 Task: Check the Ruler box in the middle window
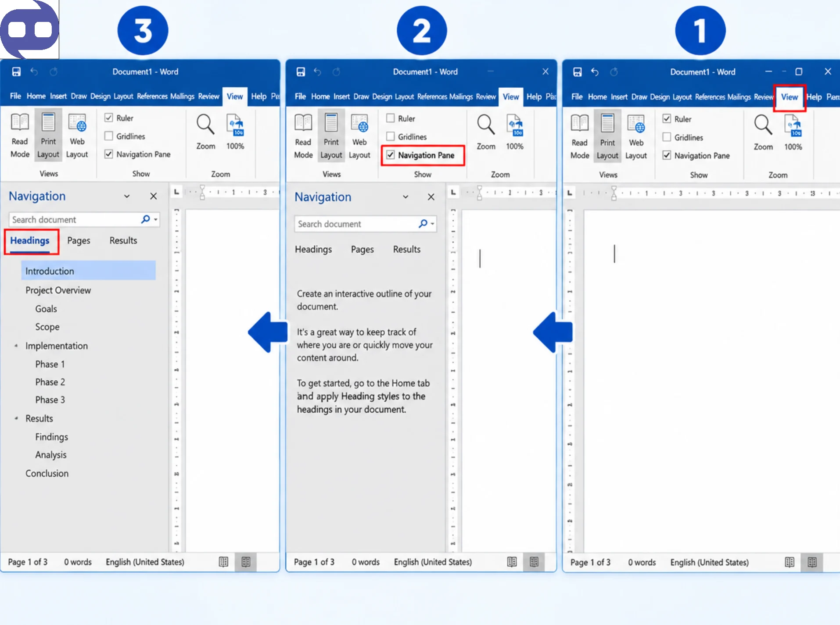tap(390, 118)
